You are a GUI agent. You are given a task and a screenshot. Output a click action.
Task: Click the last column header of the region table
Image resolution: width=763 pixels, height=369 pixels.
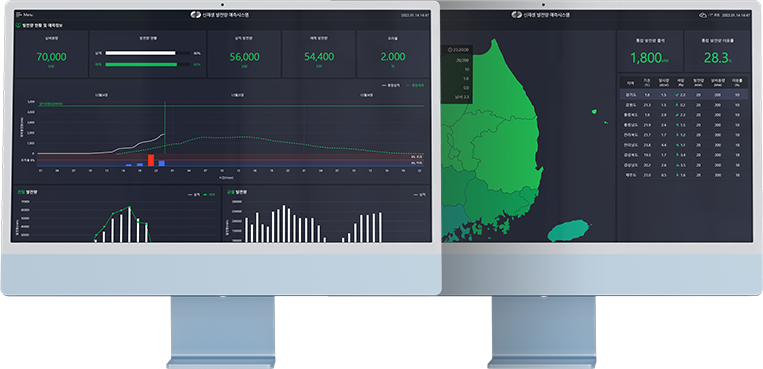tap(737, 83)
